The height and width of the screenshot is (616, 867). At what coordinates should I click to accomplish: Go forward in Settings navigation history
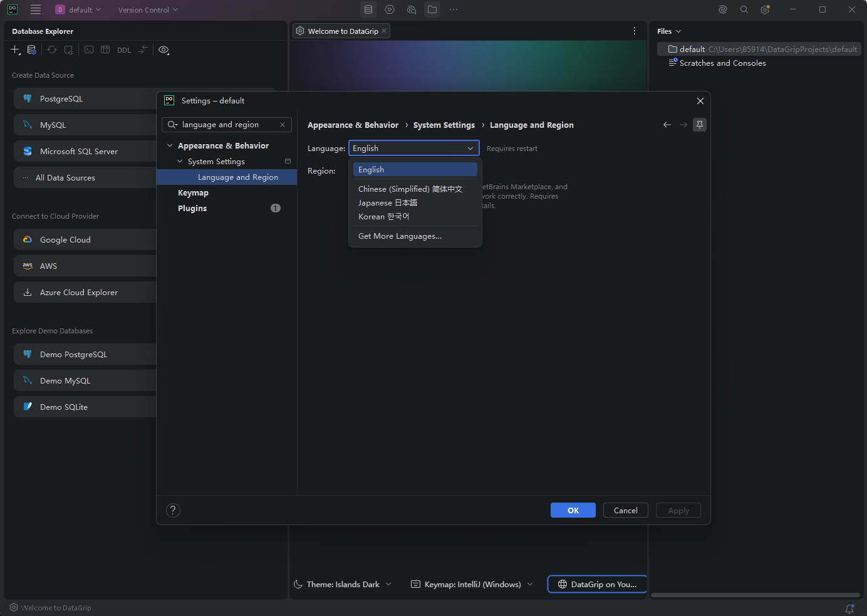(x=683, y=125)
